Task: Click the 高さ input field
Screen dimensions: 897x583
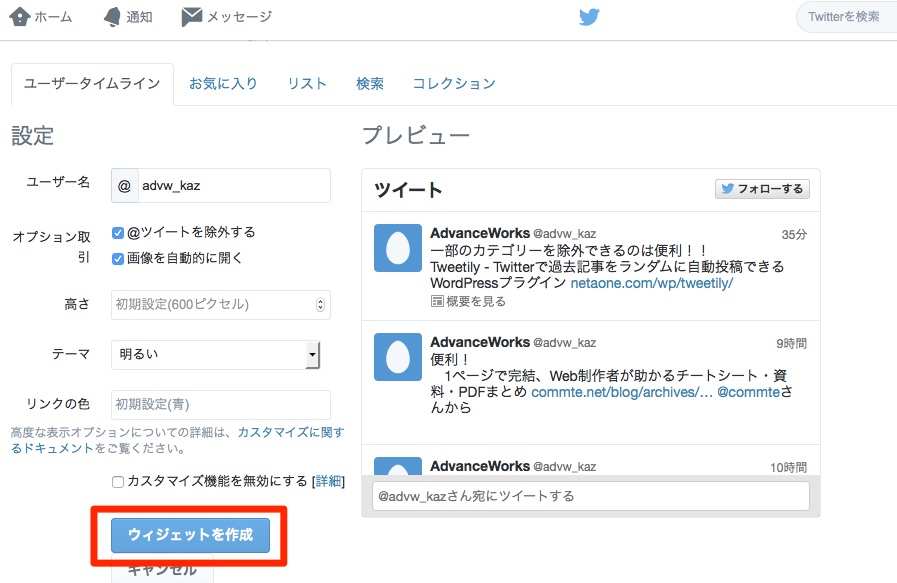Action: (x=221, y=304)
